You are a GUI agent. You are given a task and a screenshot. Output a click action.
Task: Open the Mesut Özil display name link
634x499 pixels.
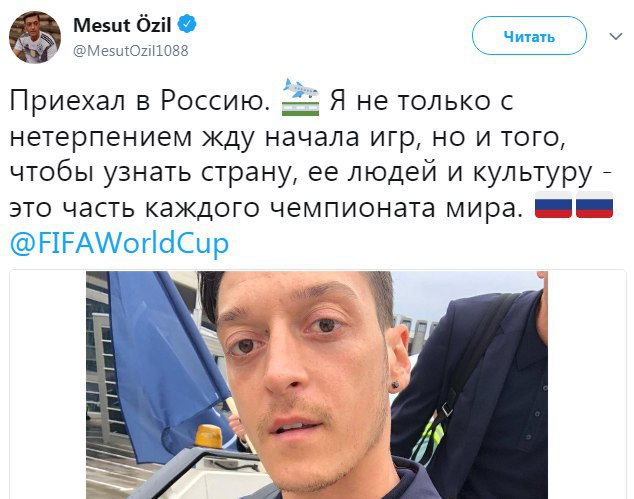click(123, 25)
